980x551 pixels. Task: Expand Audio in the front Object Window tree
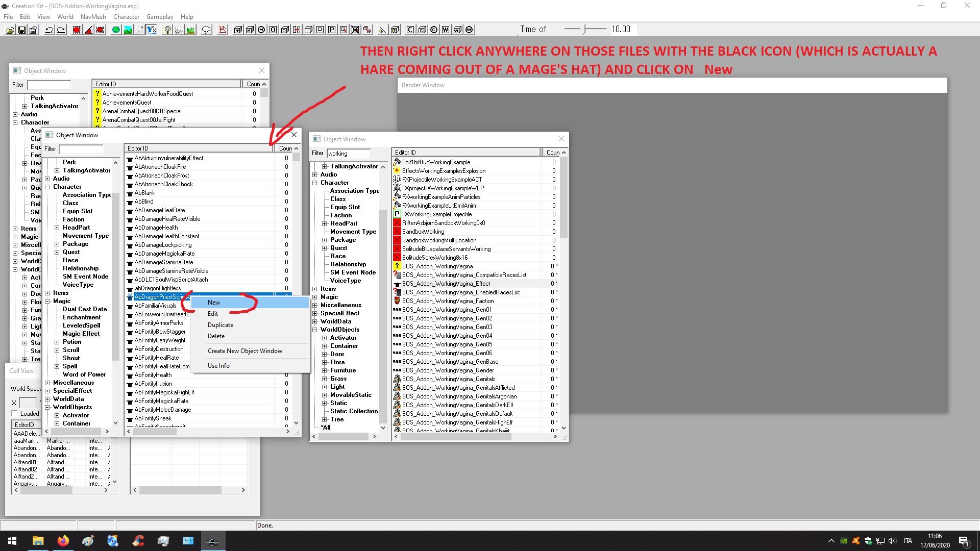47,179
